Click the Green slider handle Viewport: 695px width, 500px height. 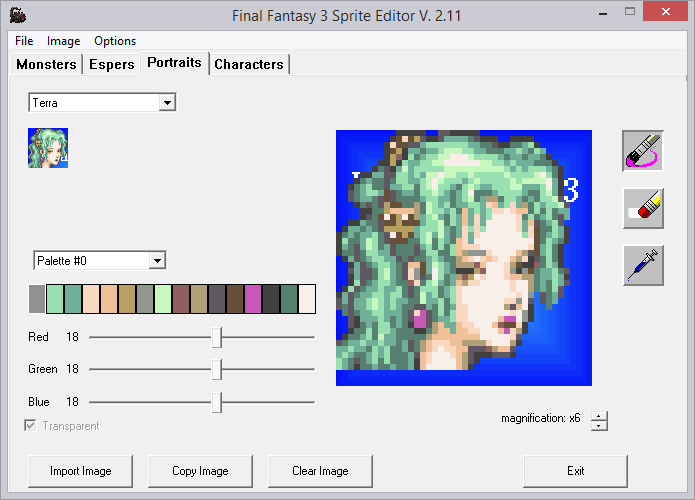216,370
